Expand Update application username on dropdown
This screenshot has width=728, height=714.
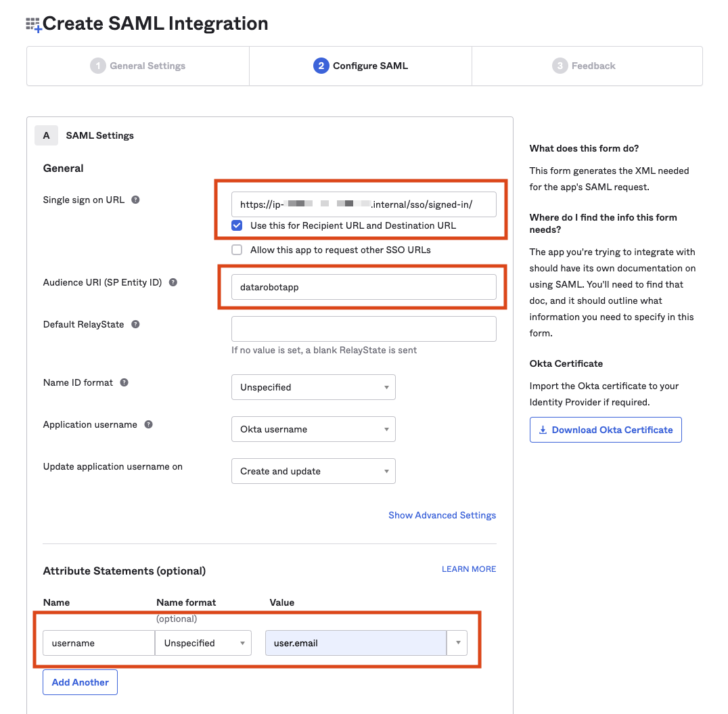pyautogui.click(x=313, y=471)
